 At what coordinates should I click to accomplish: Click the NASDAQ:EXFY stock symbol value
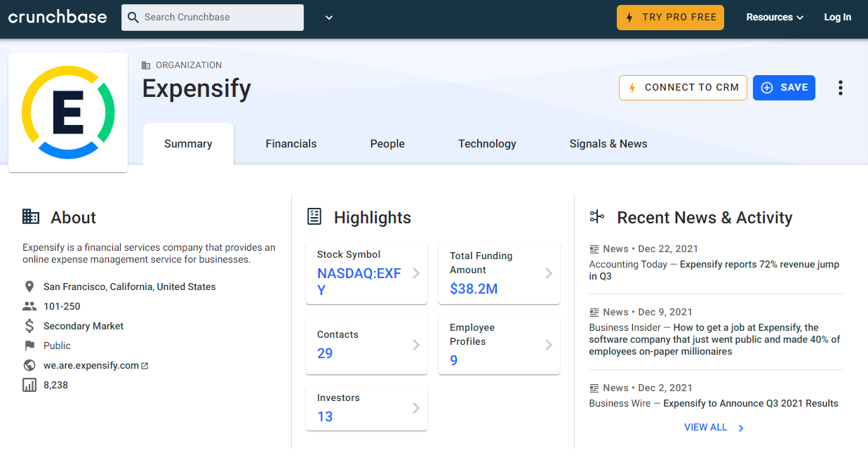tap(359, 282)
